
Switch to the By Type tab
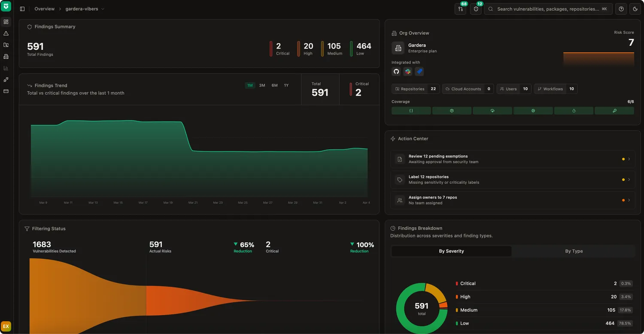[x=574, y=251]
